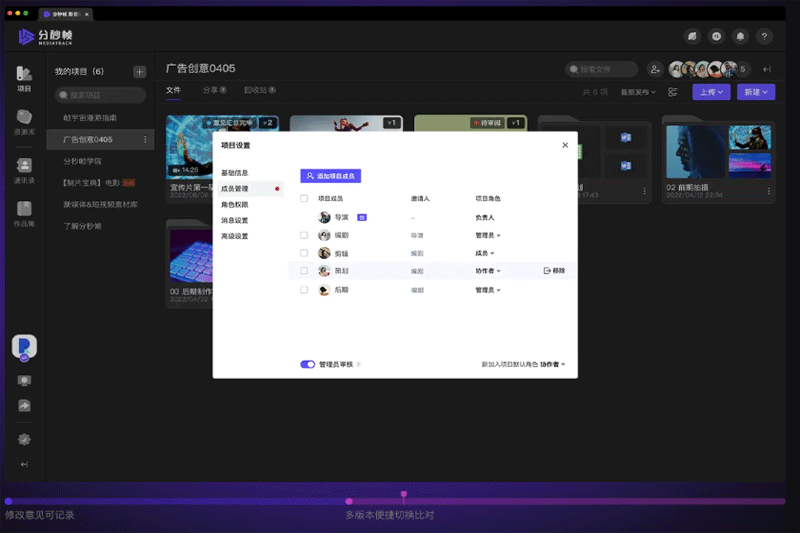
Task: Click 移除 to remove member 策划
Action: coord(554,271)
